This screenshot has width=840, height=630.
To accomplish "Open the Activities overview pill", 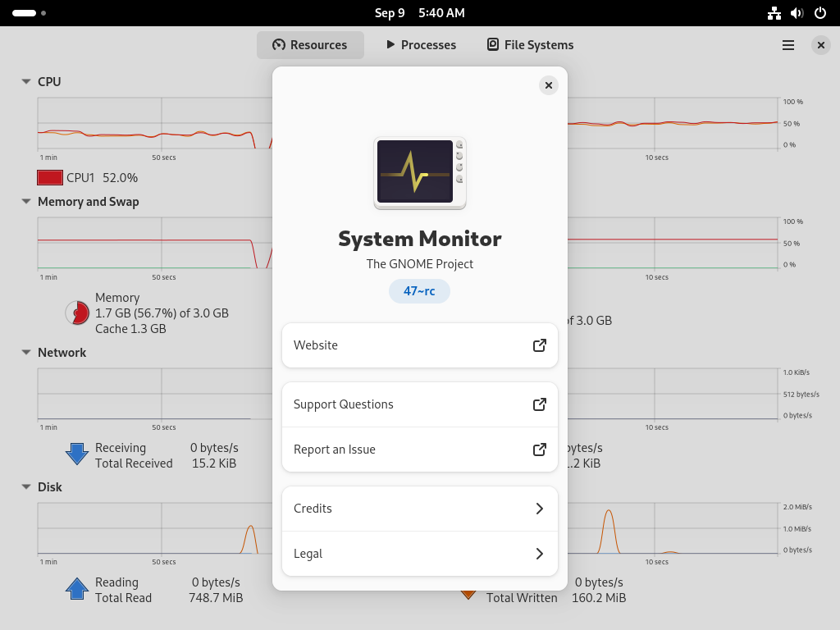I will [29, 13].
